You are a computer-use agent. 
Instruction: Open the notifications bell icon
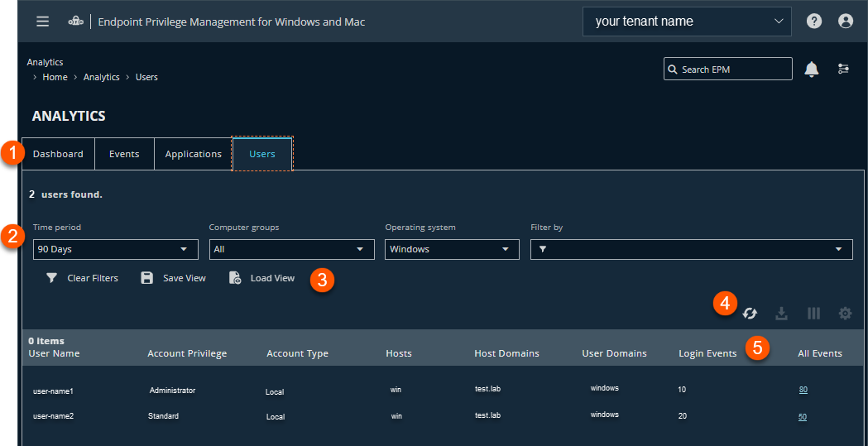[x=812, y=70]
